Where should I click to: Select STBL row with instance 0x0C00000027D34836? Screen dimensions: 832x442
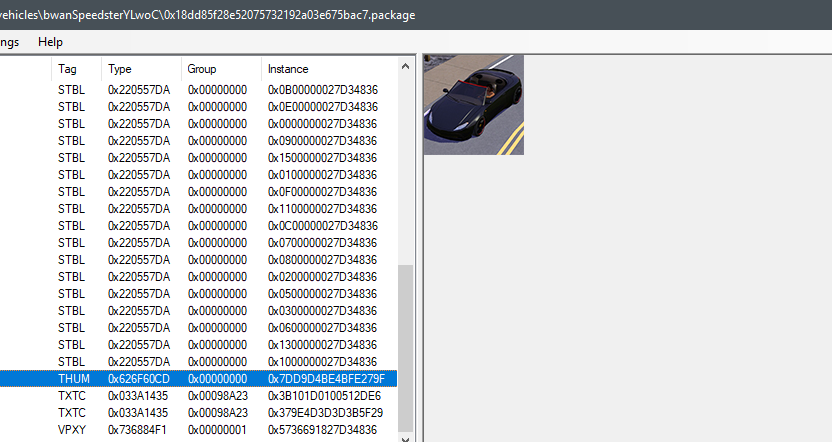[x=198, y=226]
